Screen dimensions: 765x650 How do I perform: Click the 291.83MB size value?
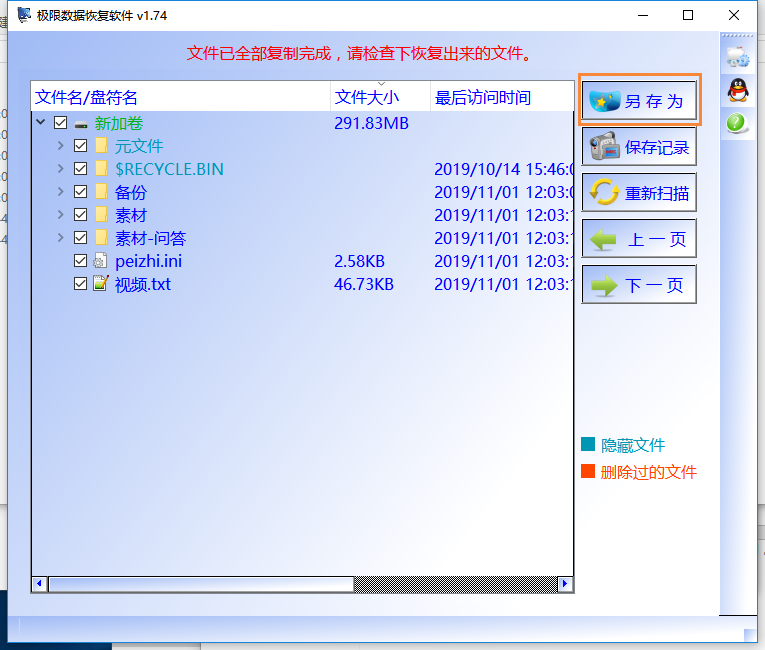371,123
